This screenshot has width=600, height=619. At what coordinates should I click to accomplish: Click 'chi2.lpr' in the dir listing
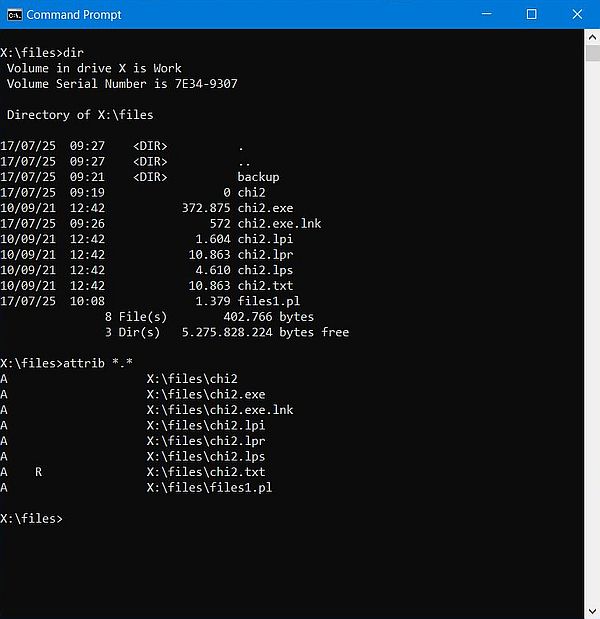(x=265, y=255)
